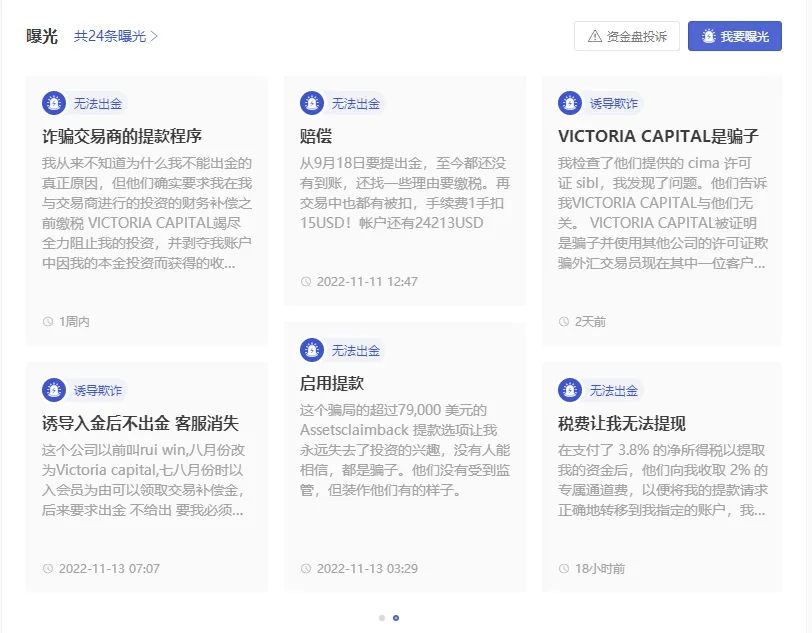Click clock icon beside 18小时前
This screenshot has height=633, width=812.
point(564,569)
